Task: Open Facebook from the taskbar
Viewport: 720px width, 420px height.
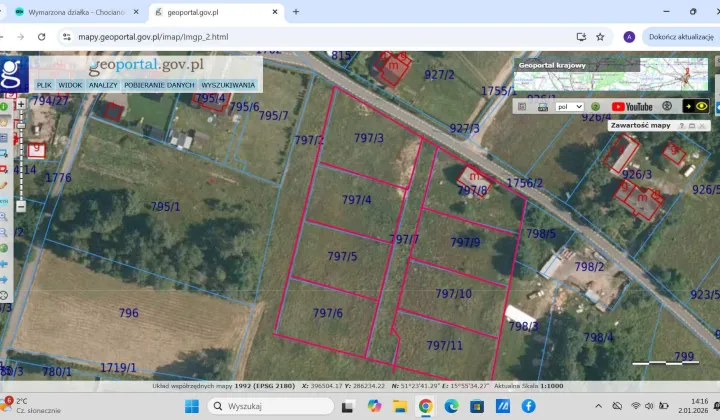Action: tap(528, 406)
